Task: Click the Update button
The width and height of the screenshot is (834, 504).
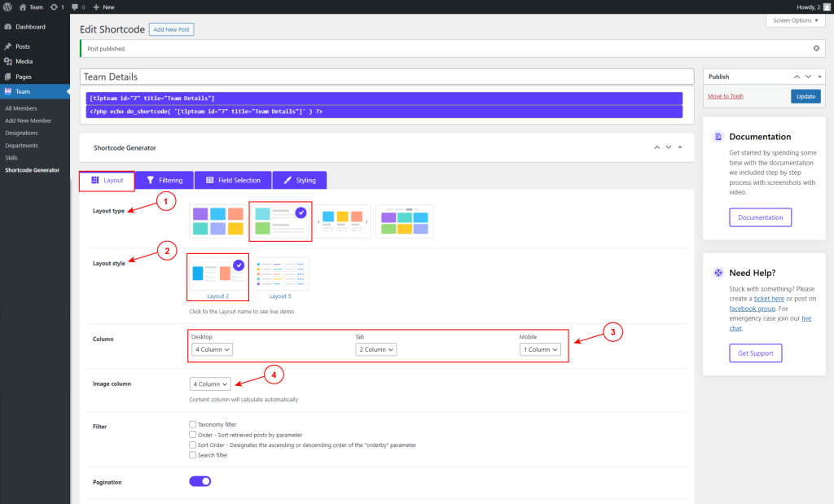Action: click(805, 96)
